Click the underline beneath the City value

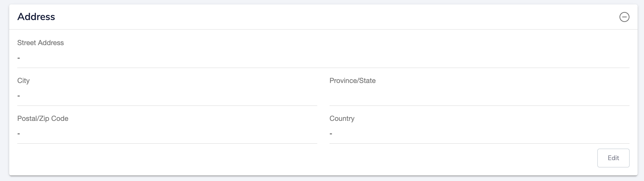tap(167, 106)
